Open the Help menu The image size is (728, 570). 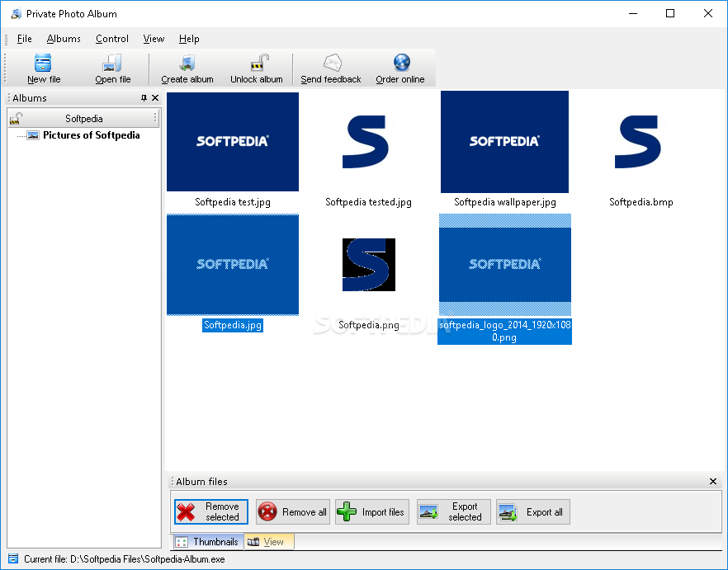(189, 39)
